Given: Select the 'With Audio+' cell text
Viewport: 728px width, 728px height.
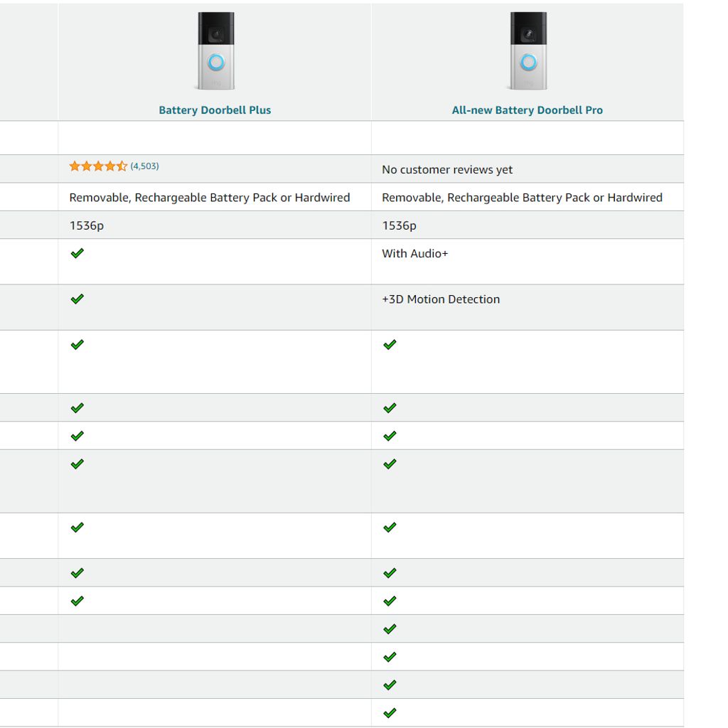Looking at the screenshot, I should click(x=415, y=254).
